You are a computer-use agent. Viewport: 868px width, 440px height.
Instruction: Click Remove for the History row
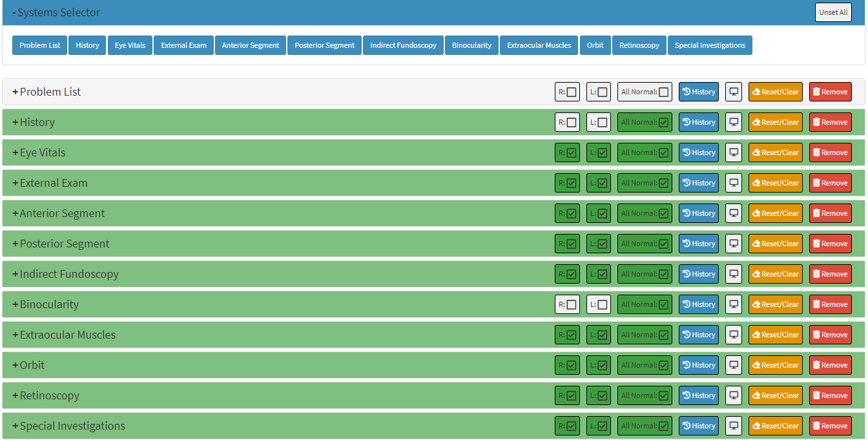tap(830, 122)
